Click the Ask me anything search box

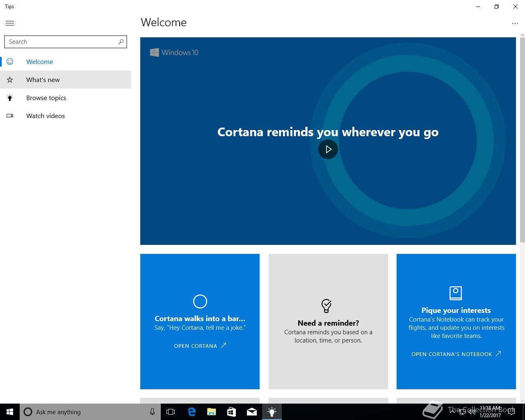pos(90,412)
